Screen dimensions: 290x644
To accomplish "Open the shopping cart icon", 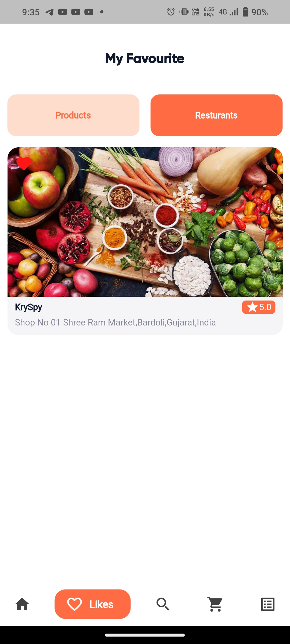I will pyautogui.click(x=215, y=604).
